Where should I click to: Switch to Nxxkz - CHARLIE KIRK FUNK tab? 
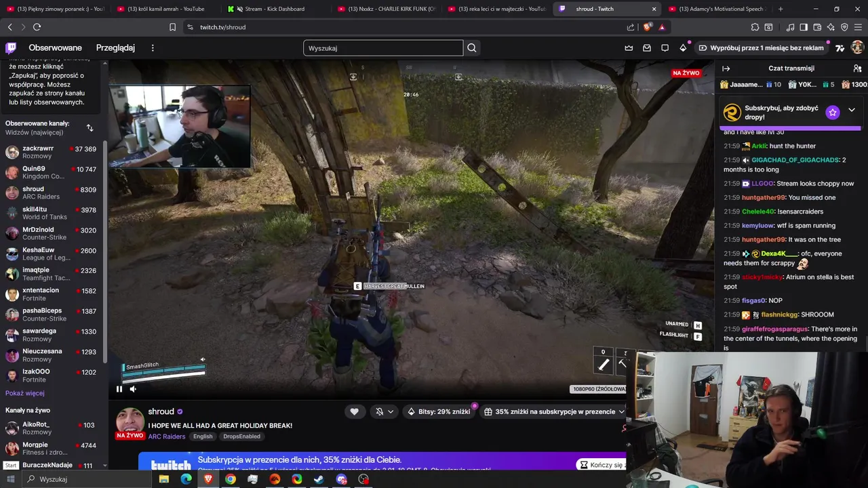coord(386,9)
